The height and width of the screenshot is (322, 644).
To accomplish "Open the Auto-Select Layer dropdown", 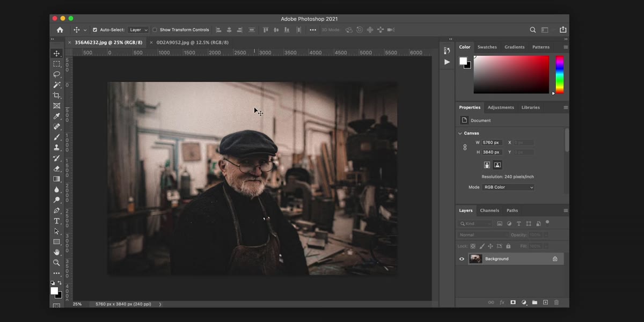I will 138,30.
